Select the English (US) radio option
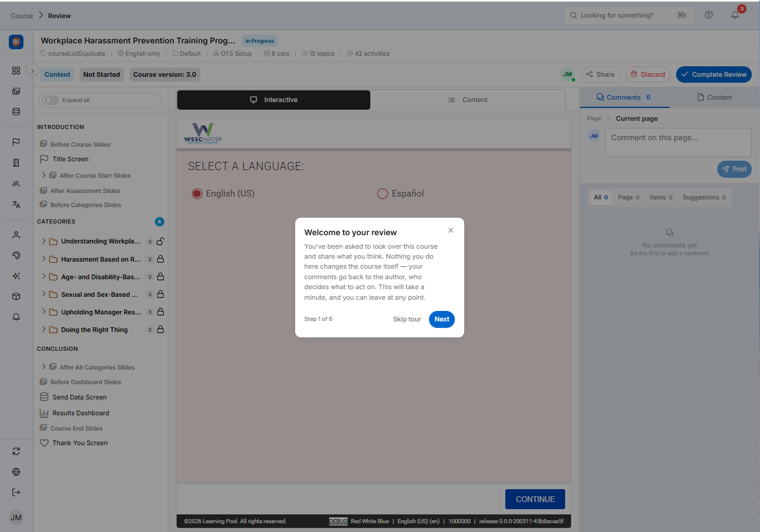Image resolution: width=760 pixels, height=532 pixels. click(197, 194)
